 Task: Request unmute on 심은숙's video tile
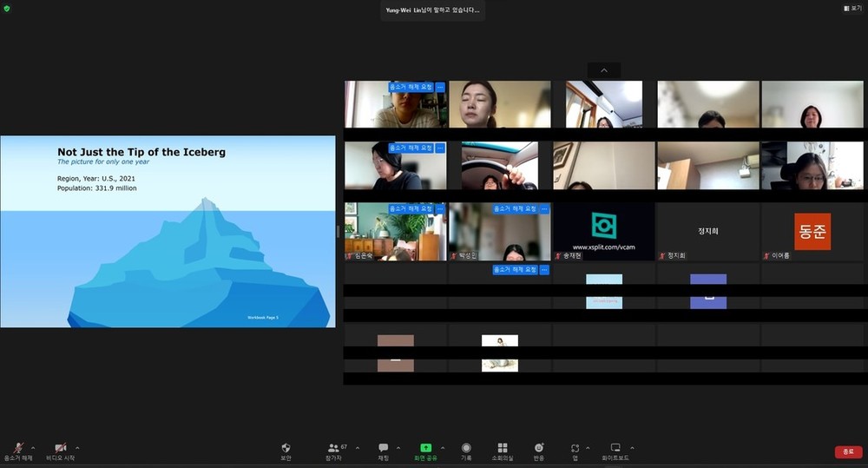point(411,208)
